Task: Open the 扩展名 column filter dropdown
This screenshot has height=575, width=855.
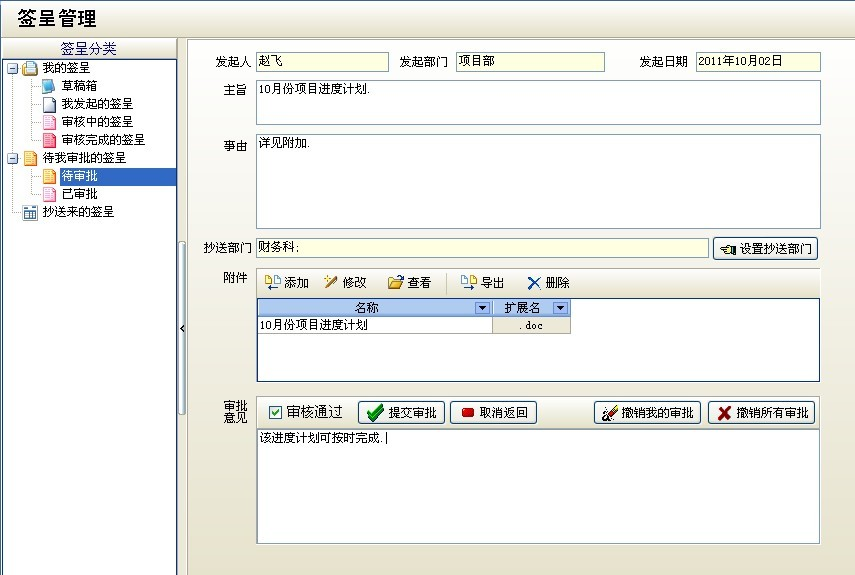Action: click(x=560, y=308)
